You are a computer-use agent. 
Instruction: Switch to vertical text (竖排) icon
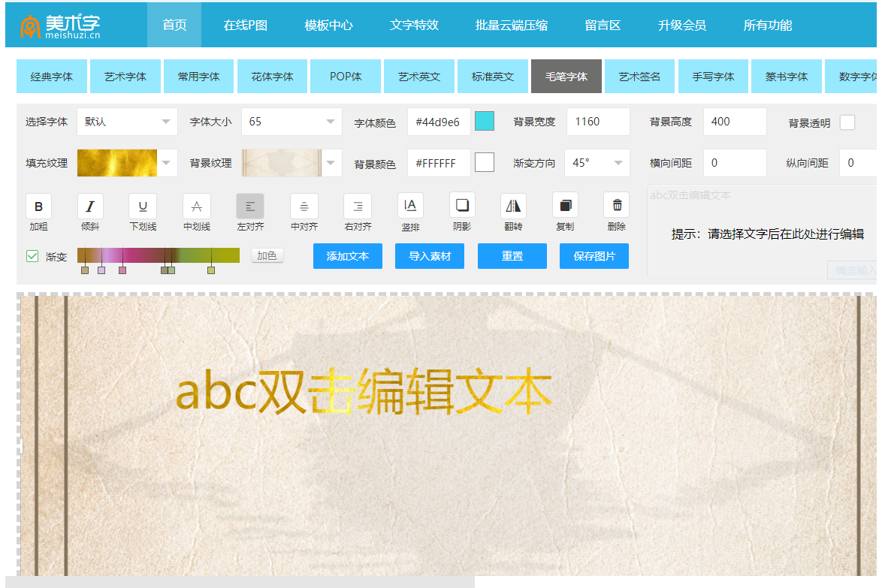click(410, 206)
